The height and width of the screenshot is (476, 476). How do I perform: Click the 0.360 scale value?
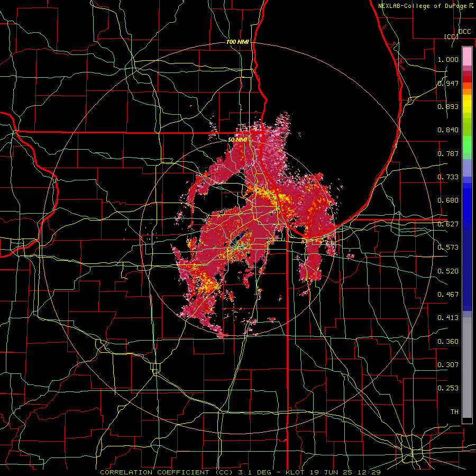click(448, 342)
